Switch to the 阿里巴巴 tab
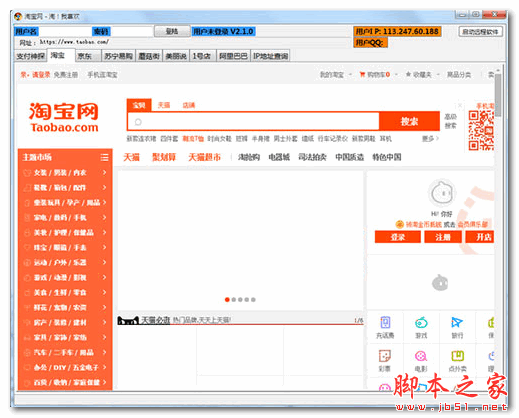519x418 pixels. pyautogui.click(x=233, y=56)
